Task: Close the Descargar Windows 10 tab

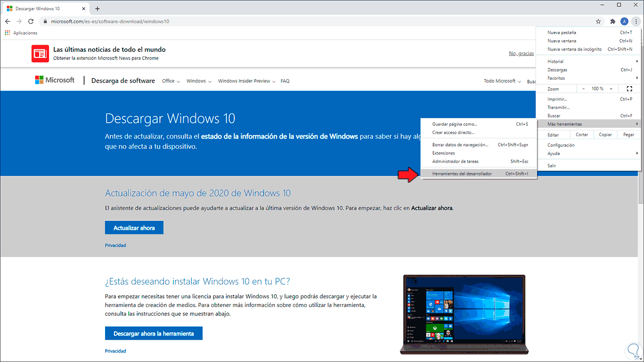Action: [x=83, y=8]
